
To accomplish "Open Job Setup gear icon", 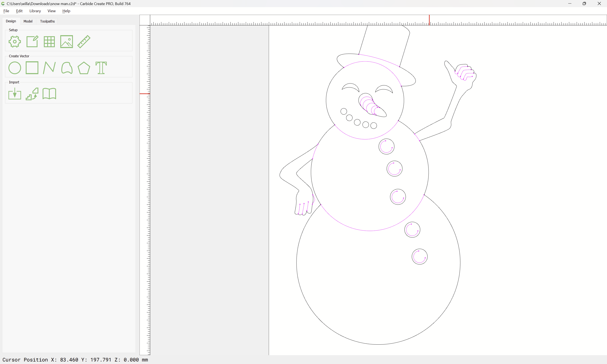I will tap(15, 42).
